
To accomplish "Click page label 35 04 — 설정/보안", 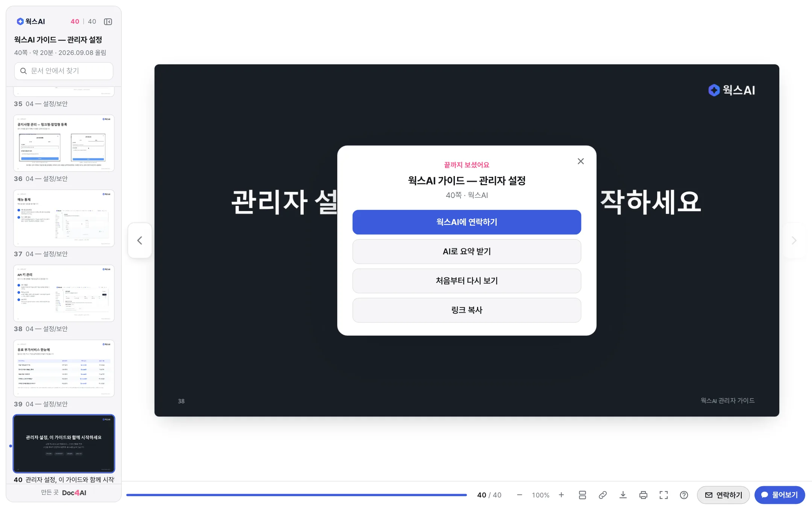I will tap(41, 104).
